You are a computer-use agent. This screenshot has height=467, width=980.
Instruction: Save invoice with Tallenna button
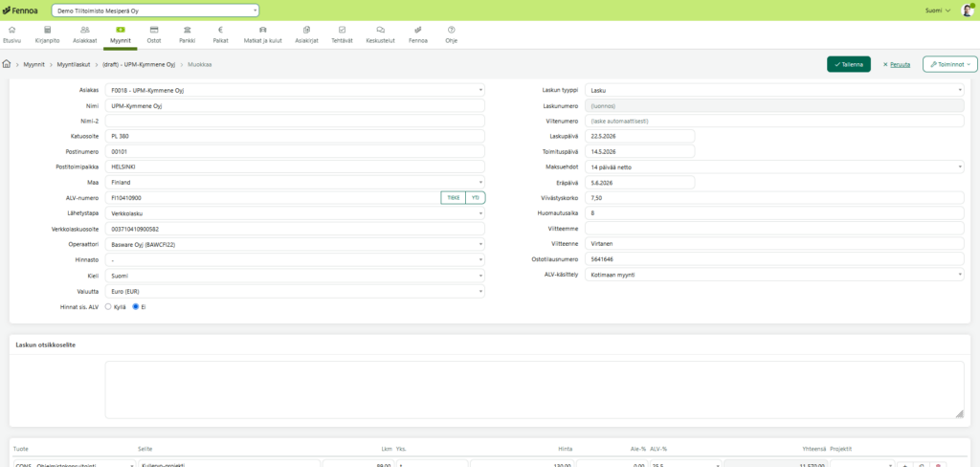[849, 64]
